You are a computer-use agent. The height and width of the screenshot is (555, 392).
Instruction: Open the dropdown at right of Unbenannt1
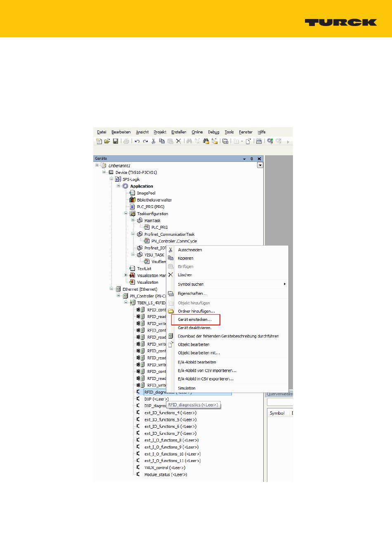[x=260, y=165]
